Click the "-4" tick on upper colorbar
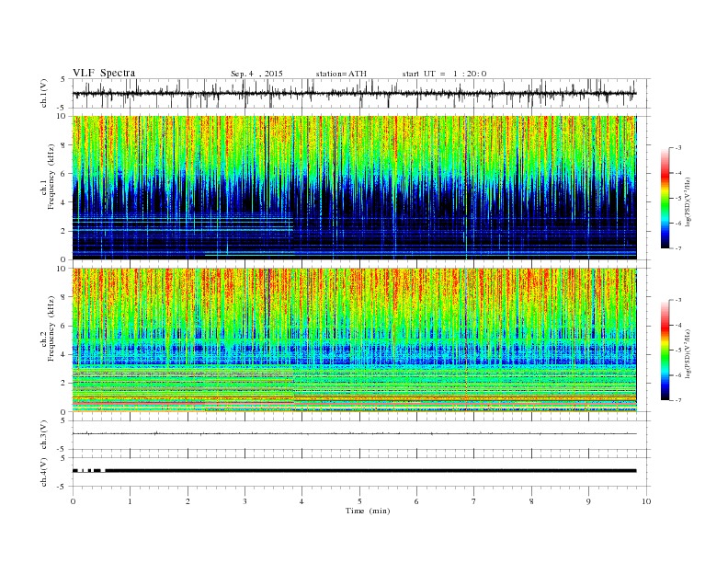This screenshot has height=563, width=728. point(678,173)
